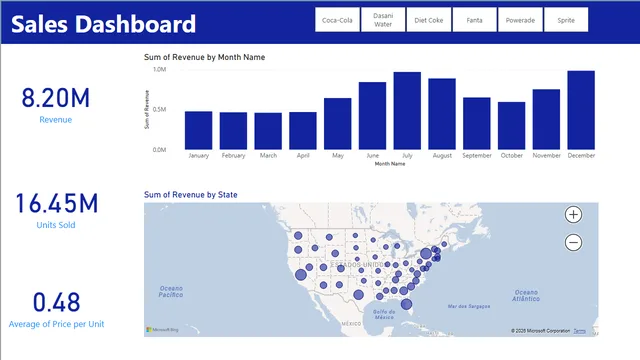Screen dimensions: 640x360
Task: Zoom in on the map with the plus icon
Action: tap(573, 214)
